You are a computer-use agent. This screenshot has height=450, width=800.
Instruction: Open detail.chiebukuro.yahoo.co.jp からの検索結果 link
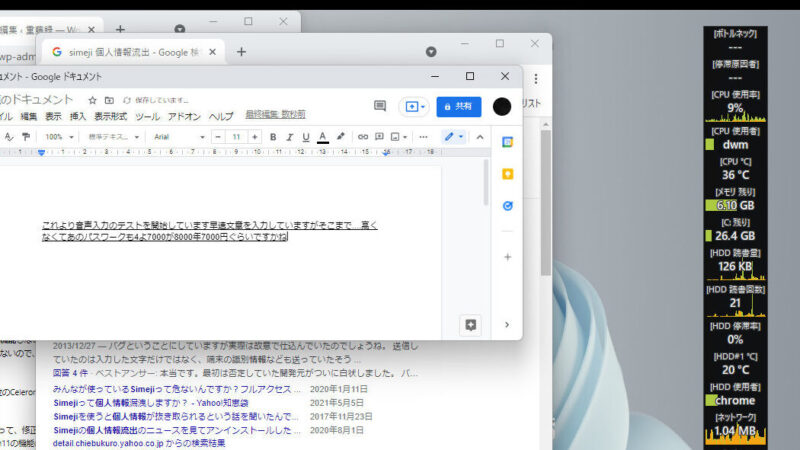(x=139, y=443)
